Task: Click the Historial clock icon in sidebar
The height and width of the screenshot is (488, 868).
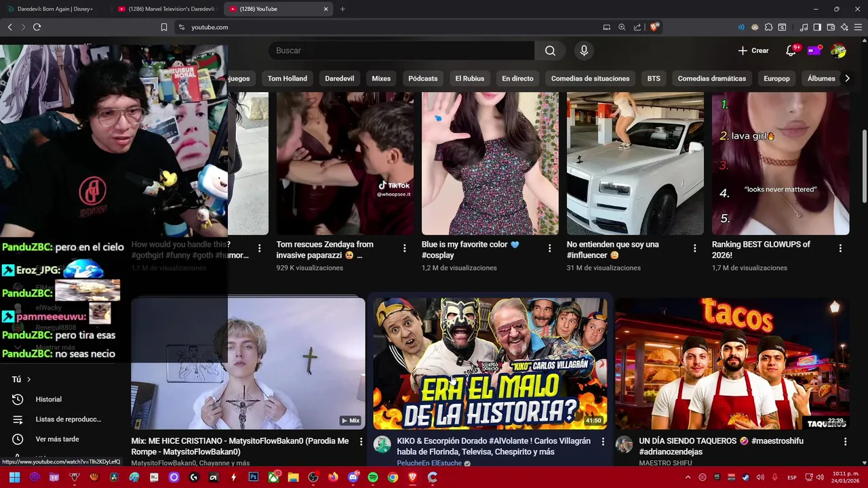Action: (18, 399)
